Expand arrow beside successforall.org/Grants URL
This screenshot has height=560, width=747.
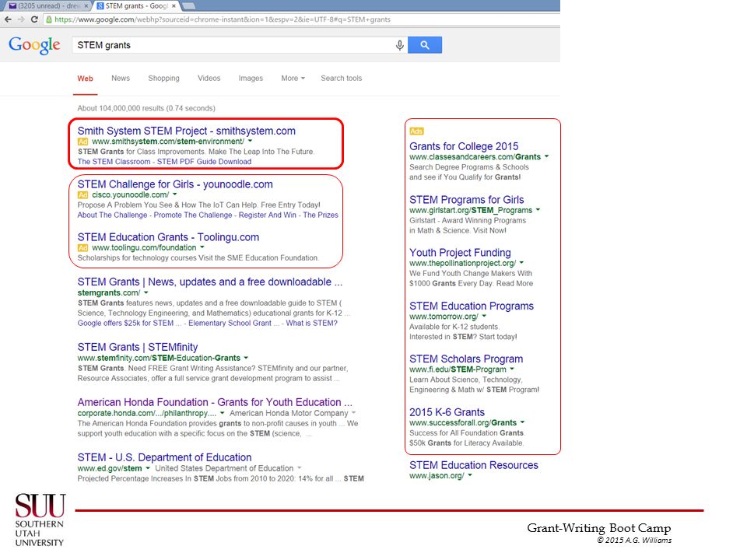[522, 422]
